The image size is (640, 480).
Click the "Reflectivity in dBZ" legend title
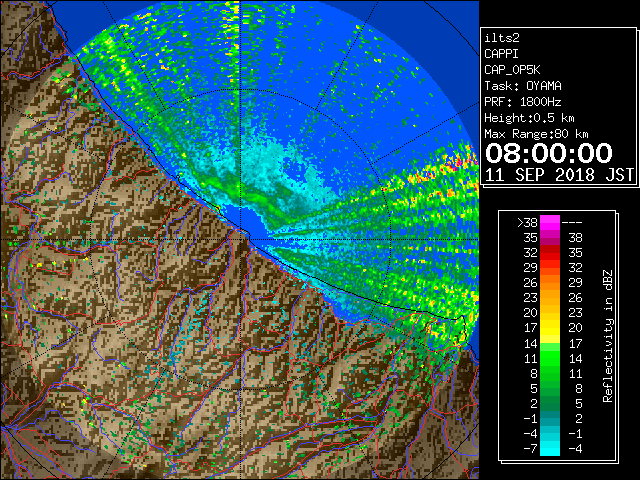607,336
